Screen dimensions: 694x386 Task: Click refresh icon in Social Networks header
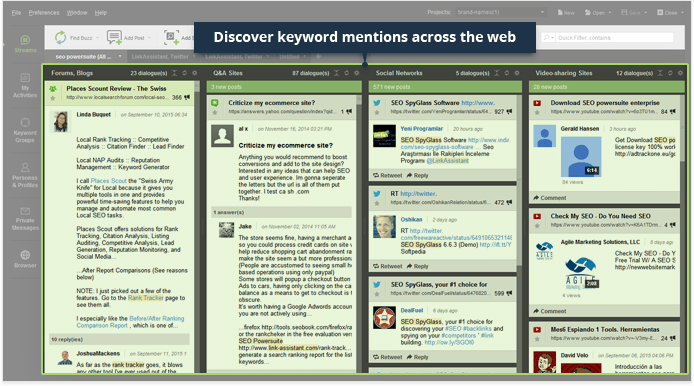(507, 73)
